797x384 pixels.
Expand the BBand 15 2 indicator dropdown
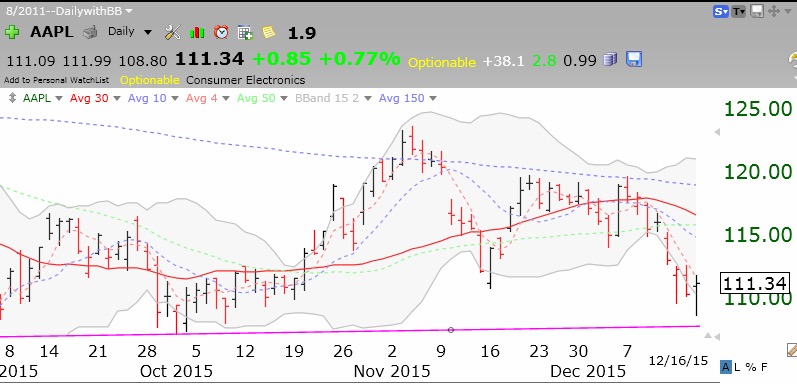click(x=369, y=99)
